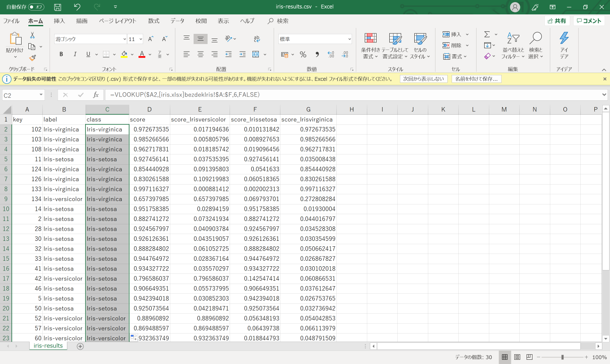Screen dimensions: 610x364
Task: Open Search box in ribbon
Action: click(x=278, y=21)
